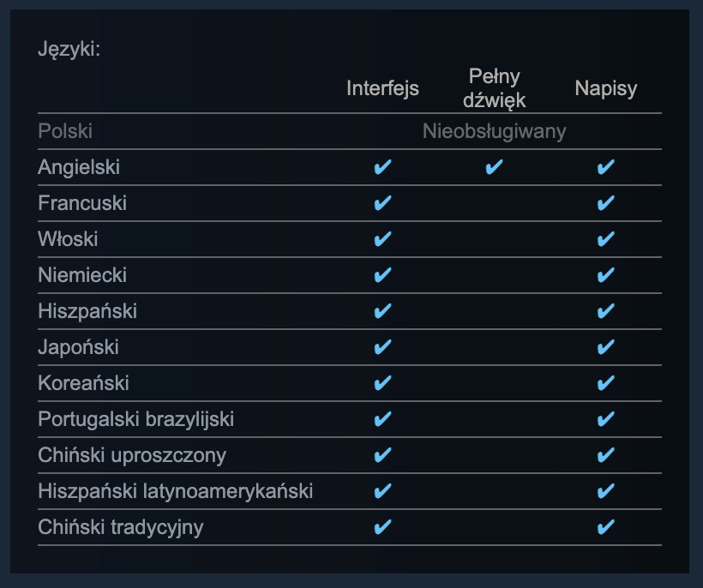Click Niemiecki interface checkmark
This screenshot has height=588, width=703.
(383, 275)
